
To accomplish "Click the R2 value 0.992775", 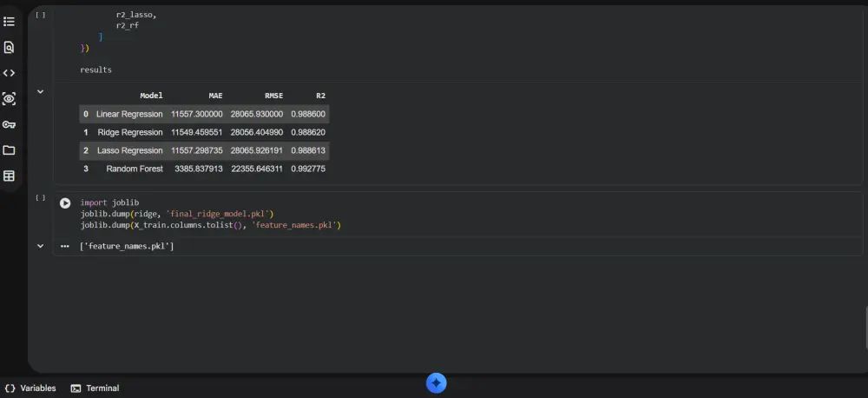I will click(x=308, y=169).
